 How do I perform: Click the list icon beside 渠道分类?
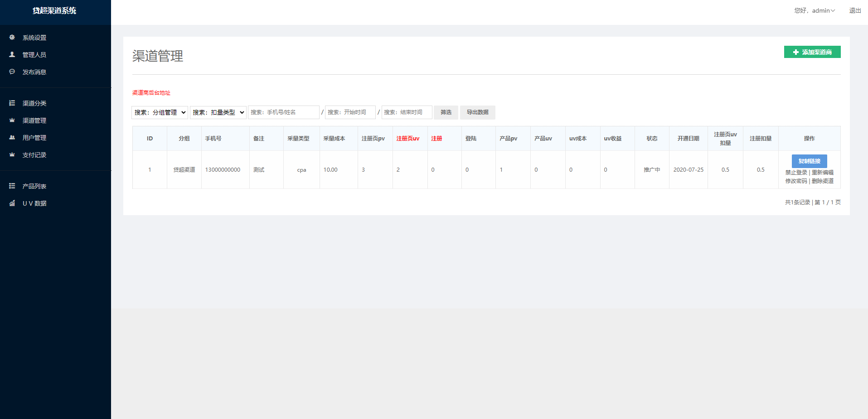tap(12, 103)
